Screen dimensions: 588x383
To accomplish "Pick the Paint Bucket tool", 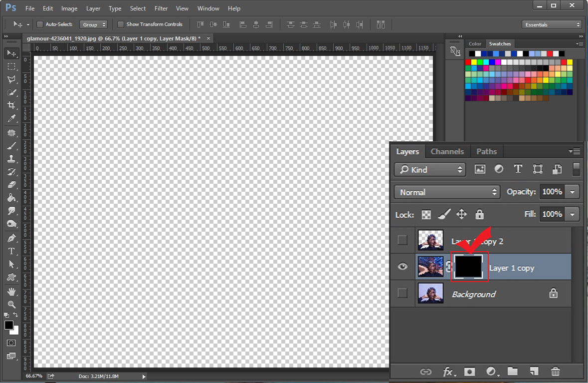I will 11,198.
